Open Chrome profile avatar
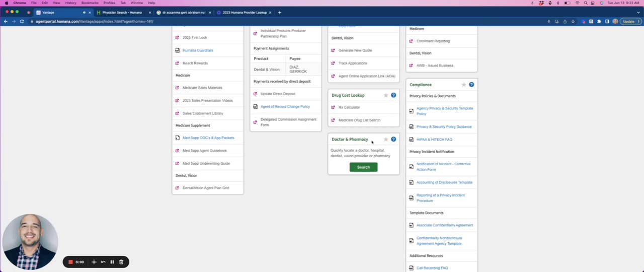This screenshot has width=644, height=272. coord(615,21)
